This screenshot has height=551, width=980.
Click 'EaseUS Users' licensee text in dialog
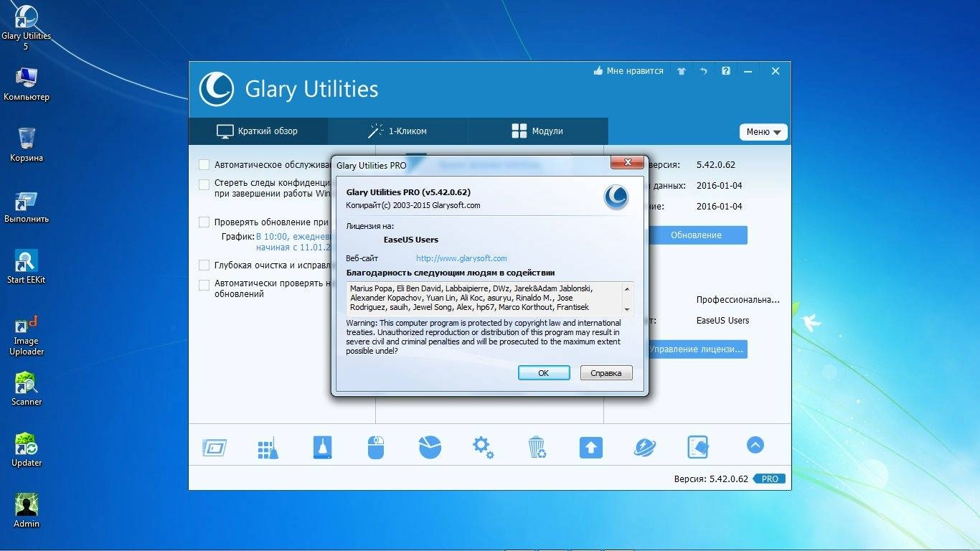point(411,240)
